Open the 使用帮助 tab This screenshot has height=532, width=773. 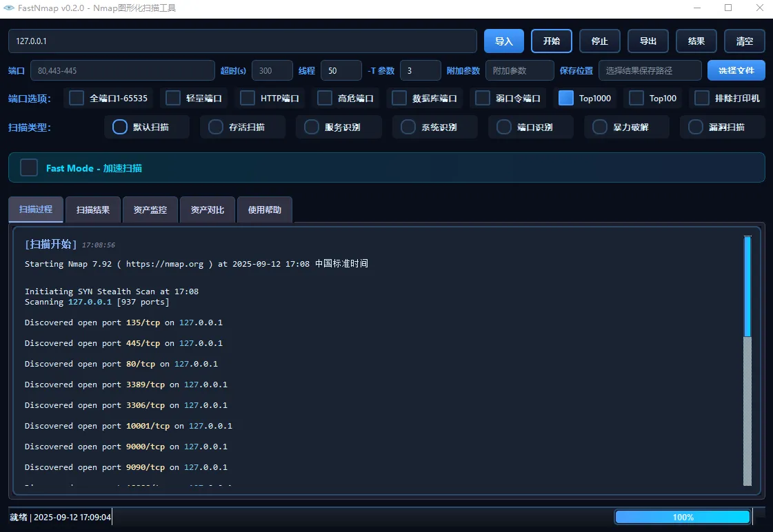[265, 209]
